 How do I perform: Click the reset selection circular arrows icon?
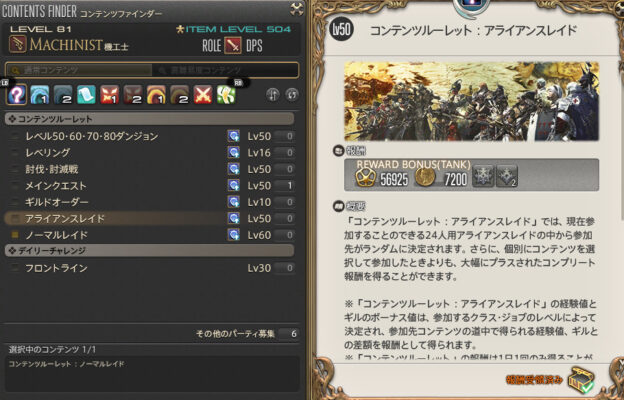(292, 95)
